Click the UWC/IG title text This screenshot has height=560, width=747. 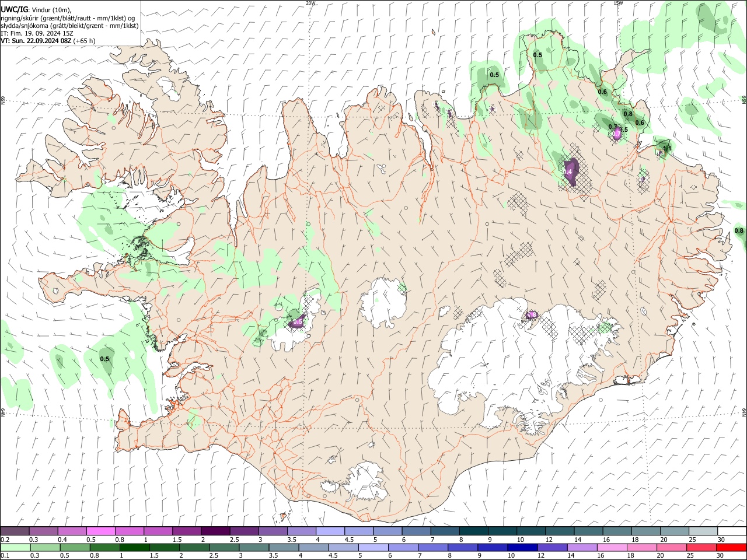14,9
